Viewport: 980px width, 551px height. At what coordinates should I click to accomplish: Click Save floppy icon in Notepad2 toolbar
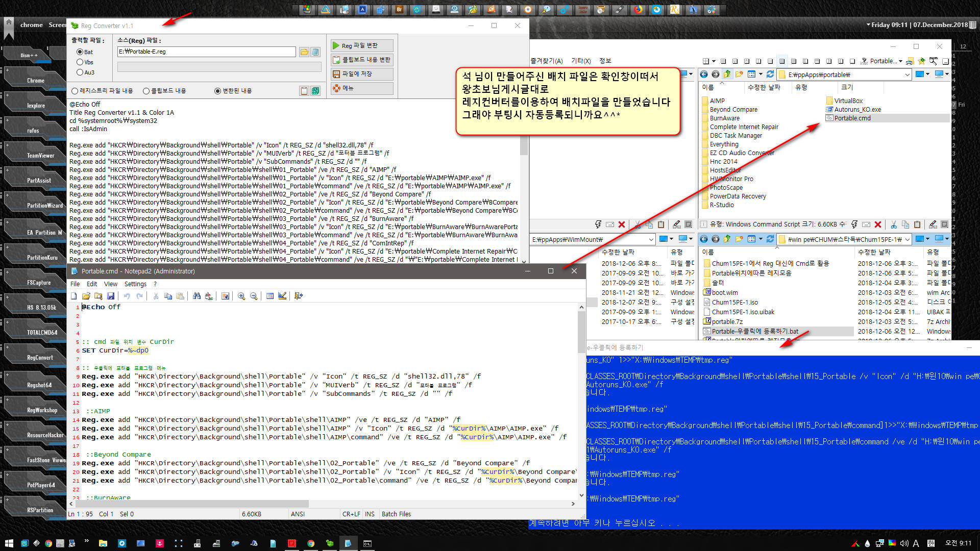pyautogui.click(x=111, y=296)
